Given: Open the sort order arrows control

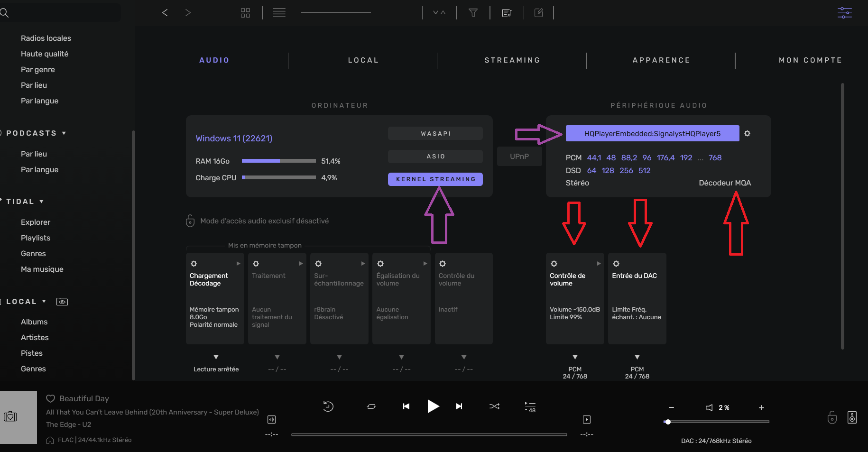Looking at the screenshot, I should click(439, 13).
